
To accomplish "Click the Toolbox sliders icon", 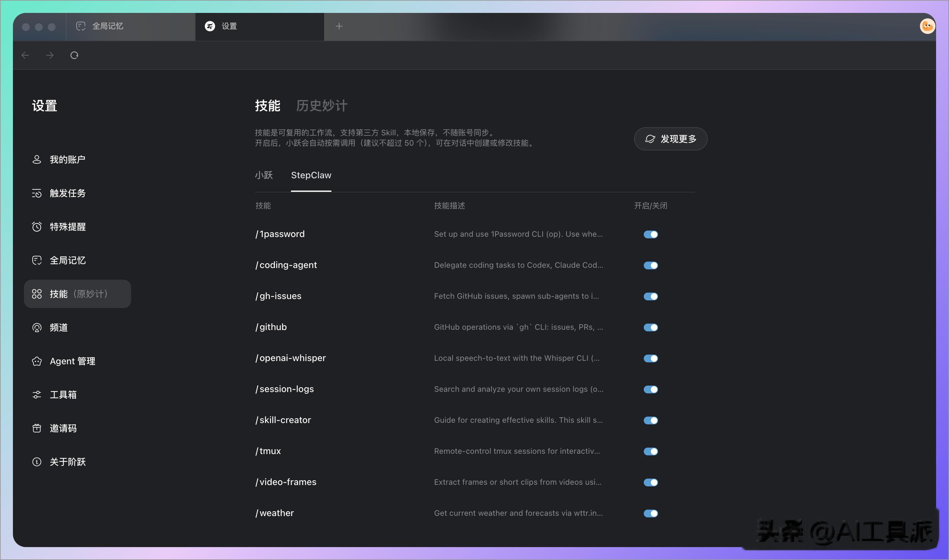I will tap(36, 395).
